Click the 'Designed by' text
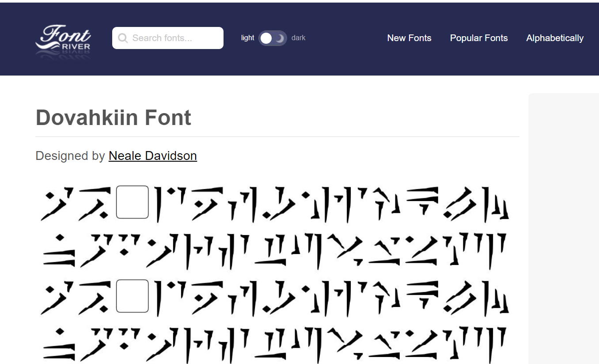Screen dimensions: 599x364 (x=70, y=156)
